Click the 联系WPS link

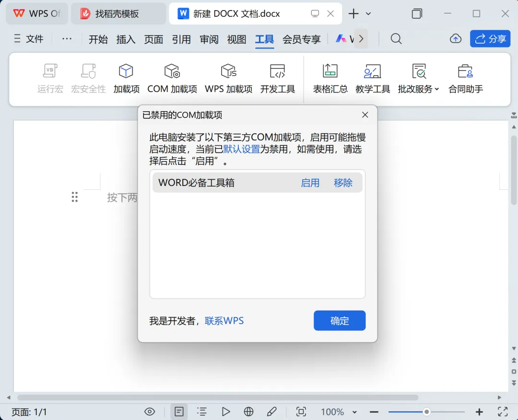click(x=224, y=321)
